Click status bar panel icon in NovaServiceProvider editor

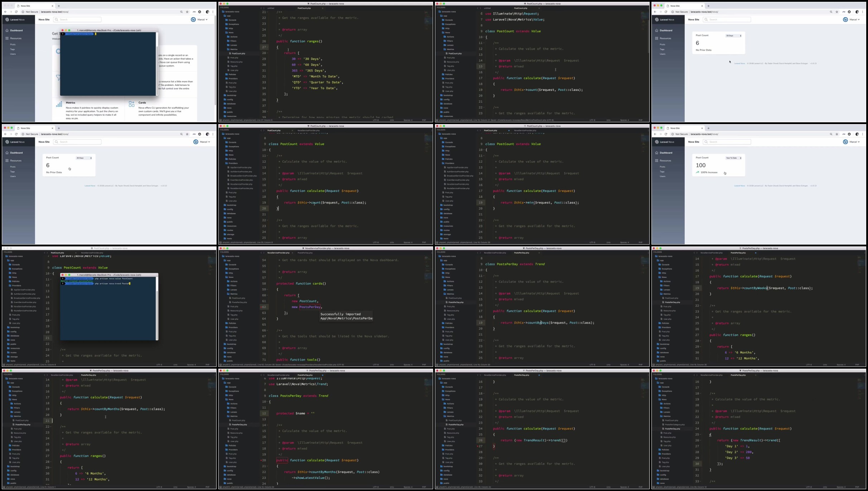(x=221, y=365)
